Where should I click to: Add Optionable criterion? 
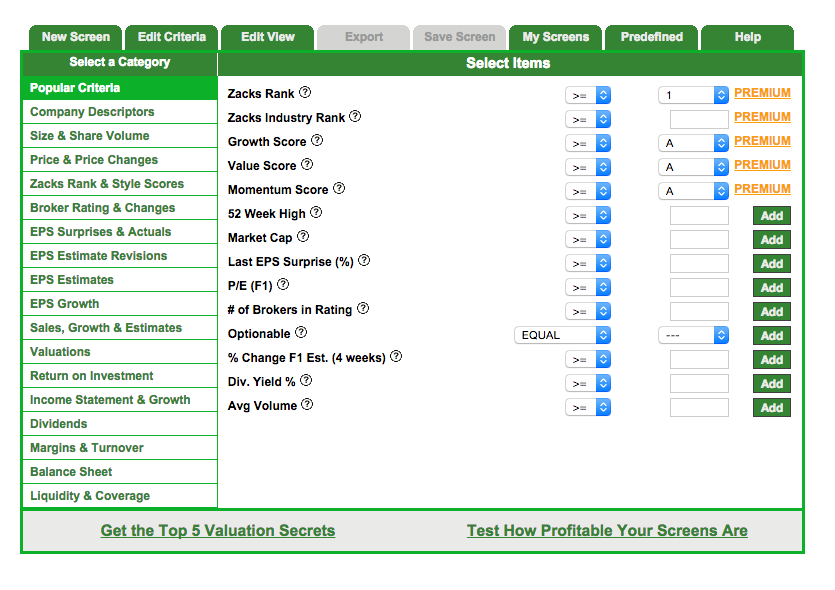click(772, 335)
